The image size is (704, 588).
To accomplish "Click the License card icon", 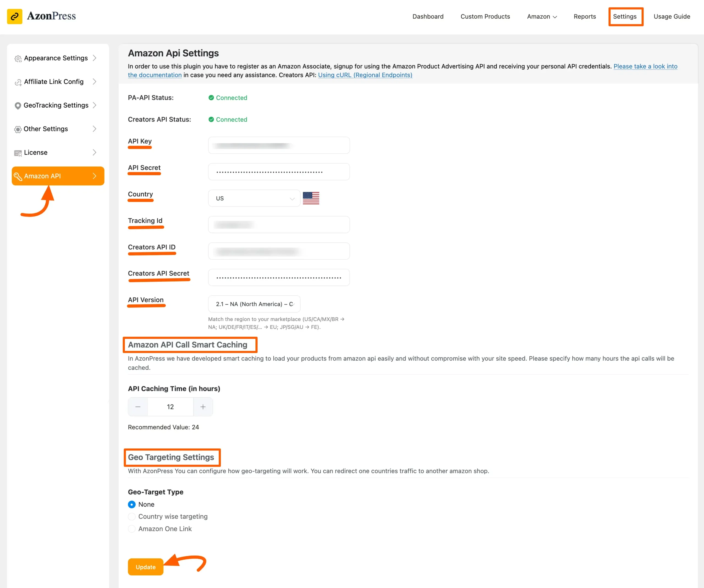I will [x=18, y=153].
